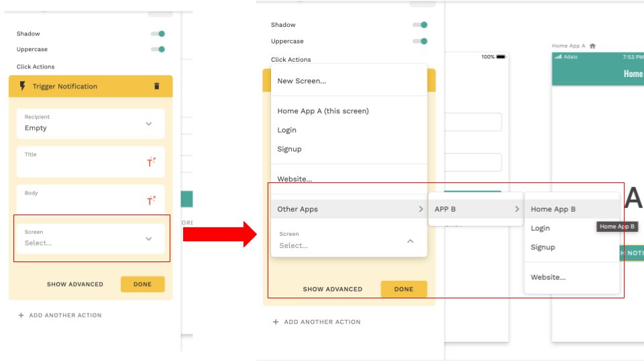Toggle Shadow switch in right panel

[420, 25]
